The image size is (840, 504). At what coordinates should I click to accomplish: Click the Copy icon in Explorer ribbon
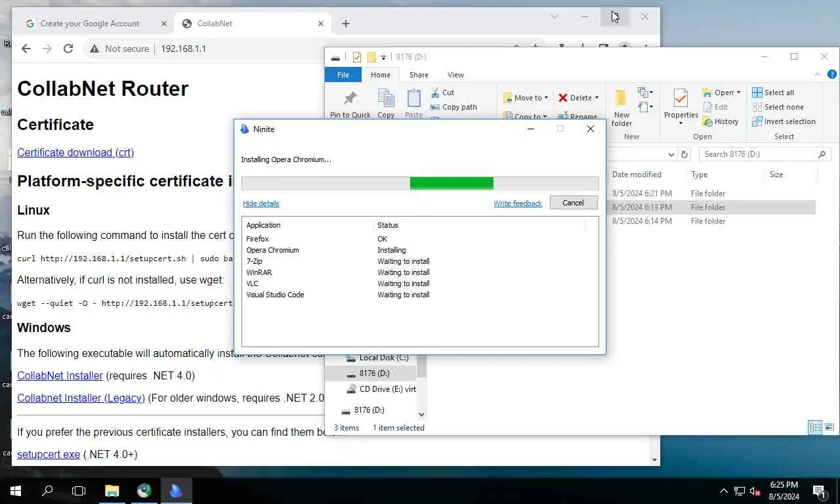(386, 98)
